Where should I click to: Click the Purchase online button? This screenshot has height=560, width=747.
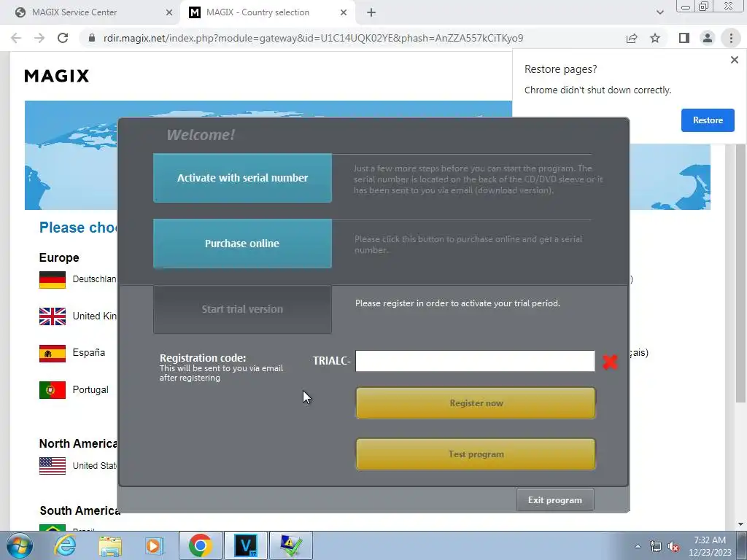pos(242,244)
